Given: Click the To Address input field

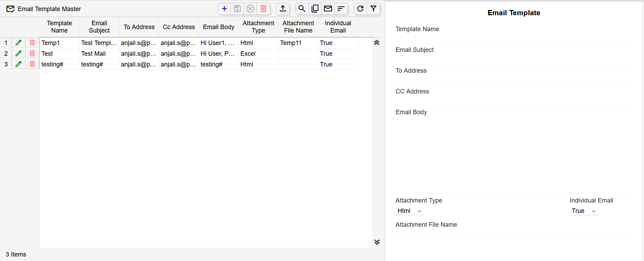Looking at the screenshot, I should pos(513,80).
